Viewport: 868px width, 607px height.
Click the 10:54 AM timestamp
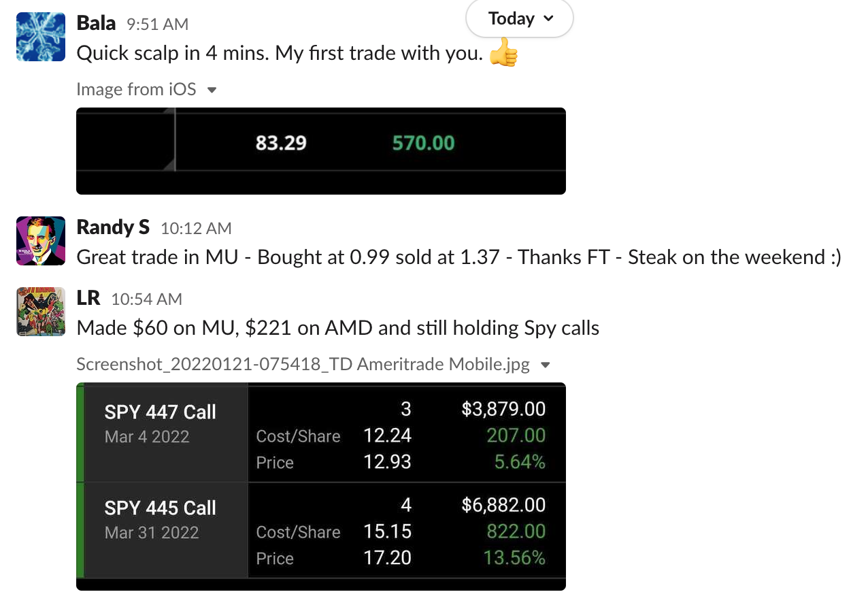146,299
